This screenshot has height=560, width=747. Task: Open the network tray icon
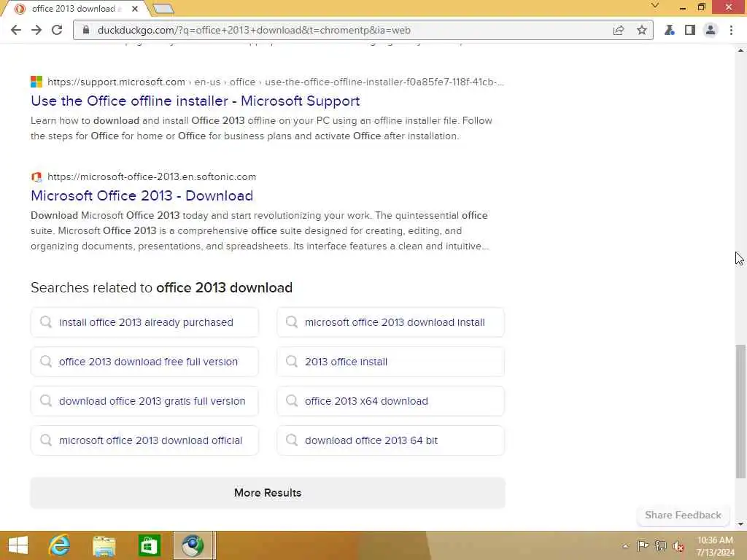pyautogui.click(x=661, y=546)
